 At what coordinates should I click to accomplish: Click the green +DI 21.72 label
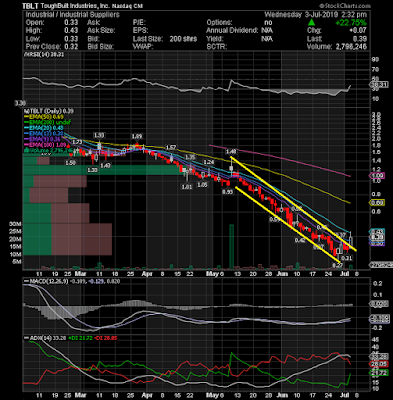pos(80,338)
